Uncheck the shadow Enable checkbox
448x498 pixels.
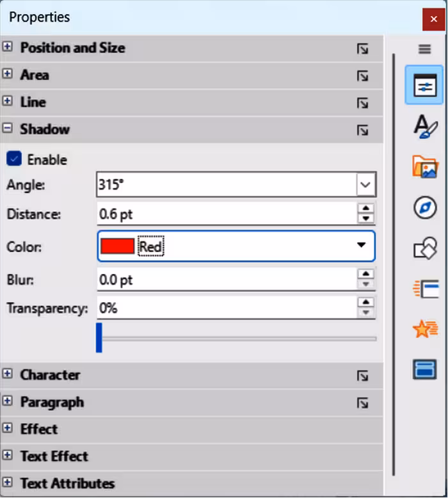pyautogui.click(x=14, y=159)
